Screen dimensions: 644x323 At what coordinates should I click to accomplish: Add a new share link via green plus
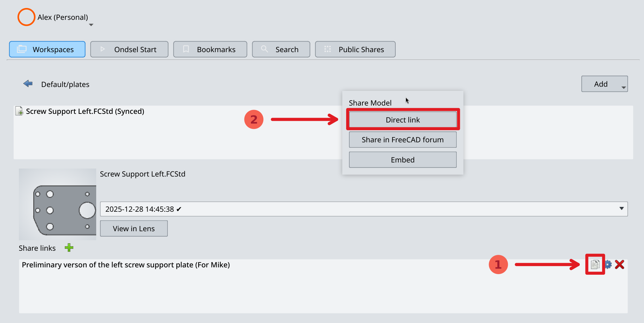tap(69, 248)
